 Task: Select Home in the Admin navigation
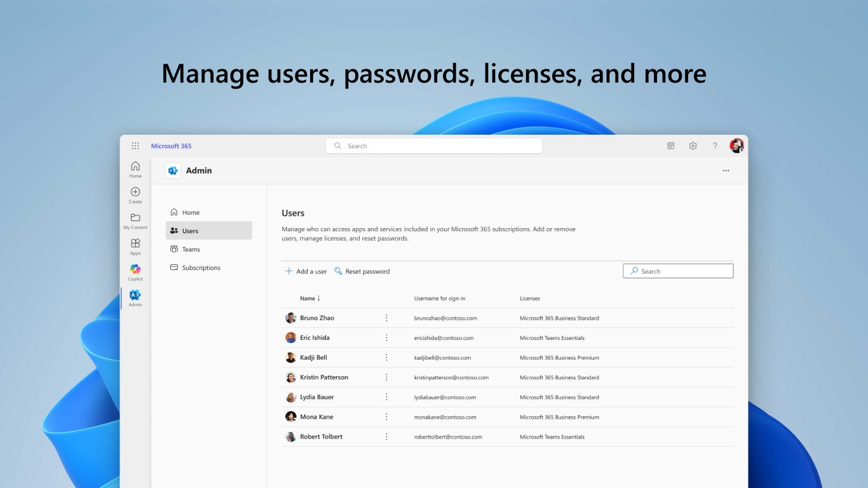[209, 212]
